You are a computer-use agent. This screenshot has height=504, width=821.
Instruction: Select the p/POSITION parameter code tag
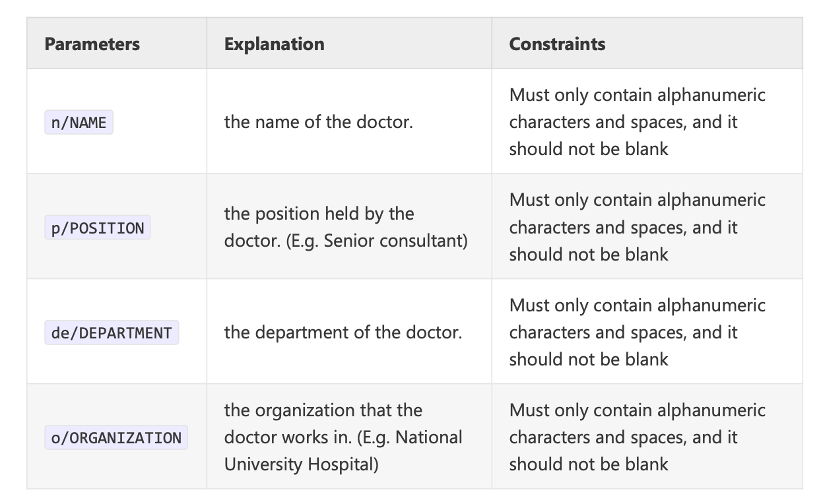click(x=97, y=228)
